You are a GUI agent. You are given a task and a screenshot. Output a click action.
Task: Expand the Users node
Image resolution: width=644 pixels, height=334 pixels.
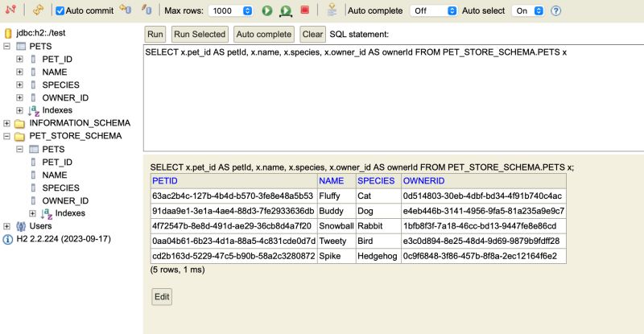[6, 226]
